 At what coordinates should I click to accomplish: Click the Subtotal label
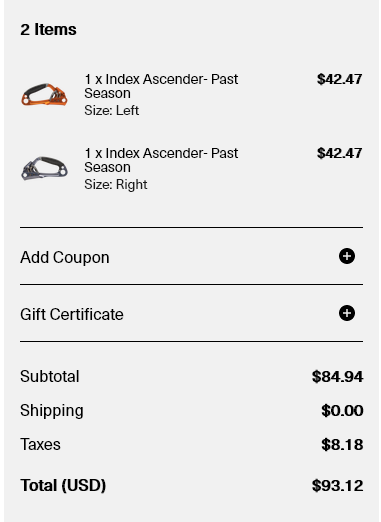(50, 377)
